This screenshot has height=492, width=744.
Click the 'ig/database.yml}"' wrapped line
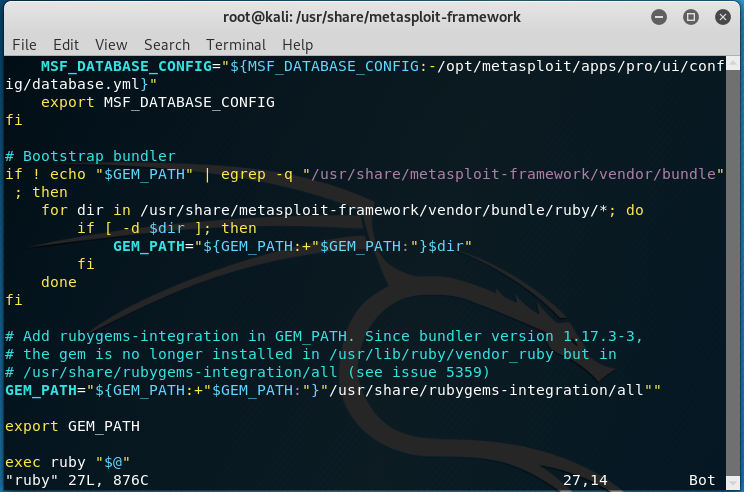(x=81, y=84)
